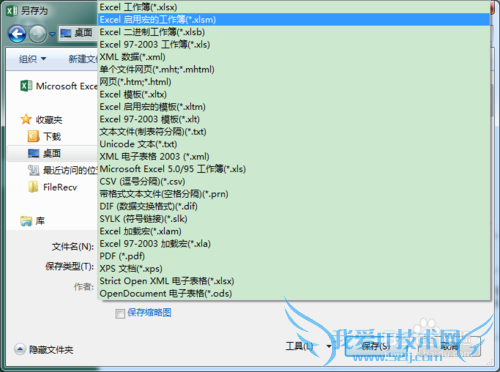Choose 网页(*.htm;*.html) file type
This screenshot has height=372, width=500.
(294, 82)
